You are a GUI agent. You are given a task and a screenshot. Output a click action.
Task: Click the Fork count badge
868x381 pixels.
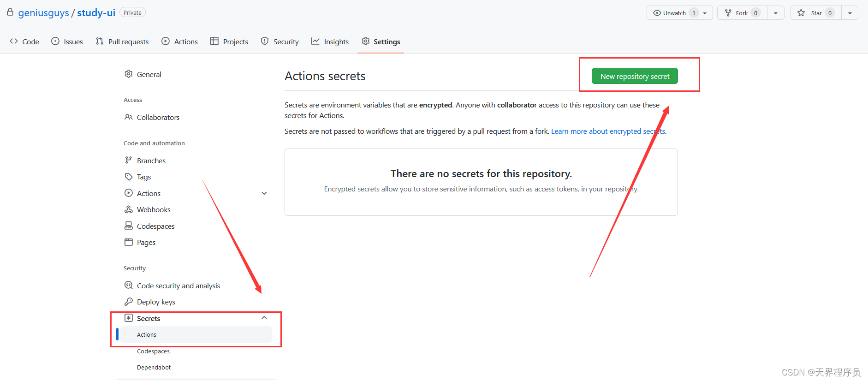755,13
